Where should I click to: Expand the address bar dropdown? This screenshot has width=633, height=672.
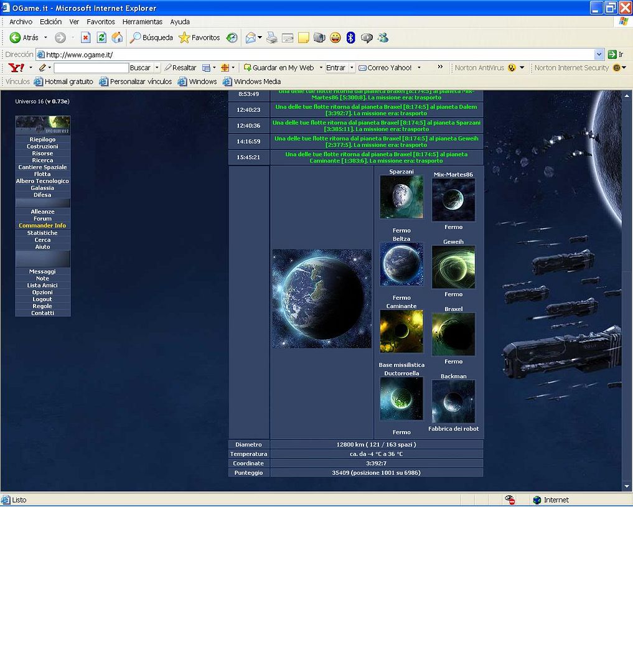coord(599,55)
